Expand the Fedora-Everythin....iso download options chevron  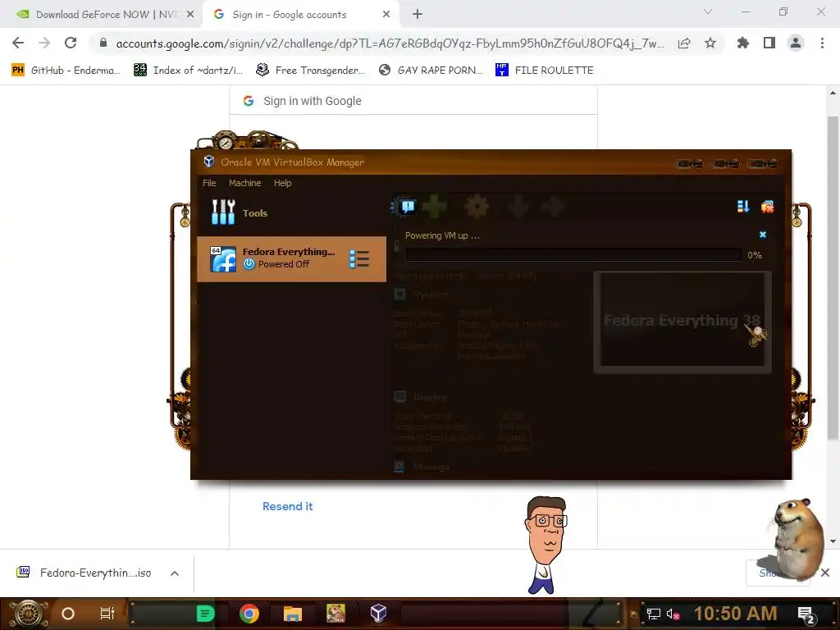[x=175, y=573]
